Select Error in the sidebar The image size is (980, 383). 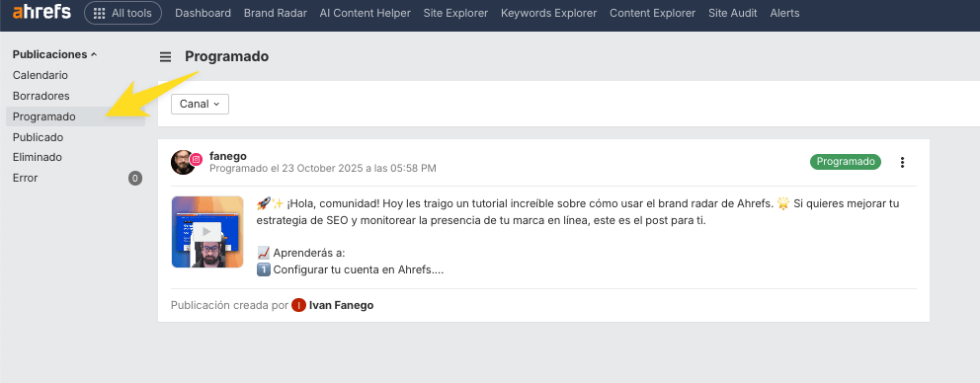point(25,178)
